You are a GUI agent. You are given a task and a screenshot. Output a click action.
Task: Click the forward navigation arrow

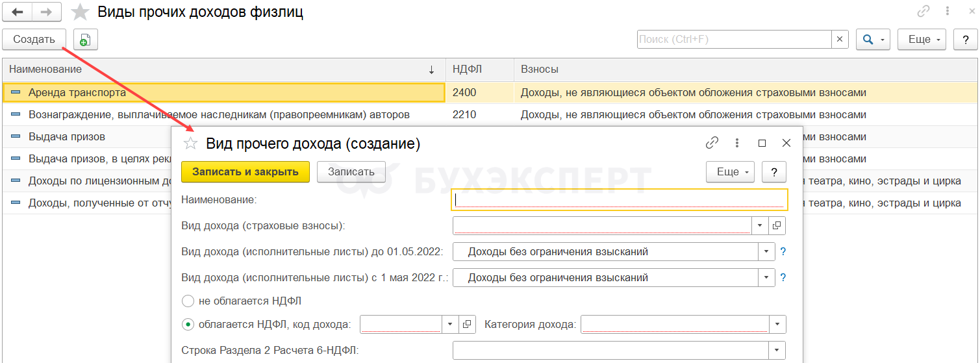[46, 12]
